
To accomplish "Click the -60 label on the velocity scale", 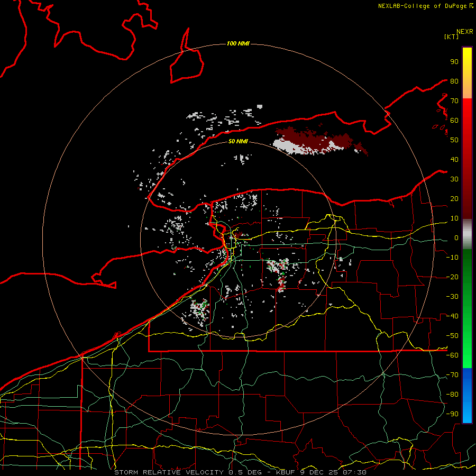I will [452, 355].
